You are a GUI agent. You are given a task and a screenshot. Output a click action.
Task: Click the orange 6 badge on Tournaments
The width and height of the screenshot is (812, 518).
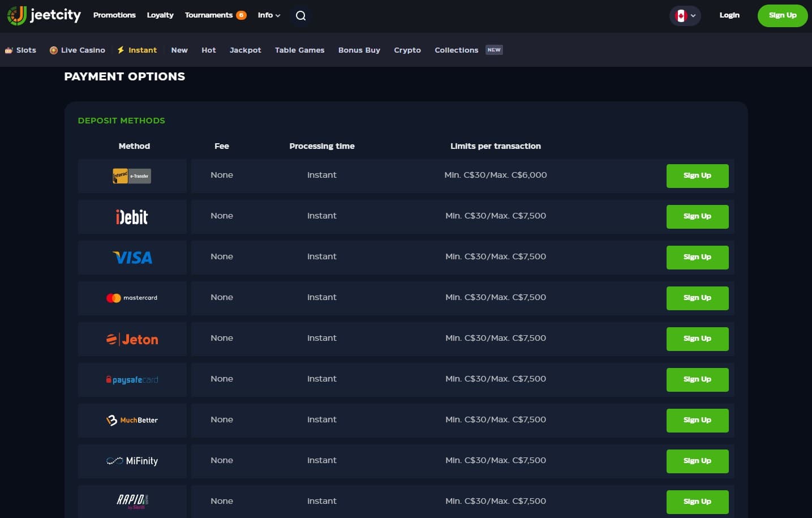click(241, 15)
